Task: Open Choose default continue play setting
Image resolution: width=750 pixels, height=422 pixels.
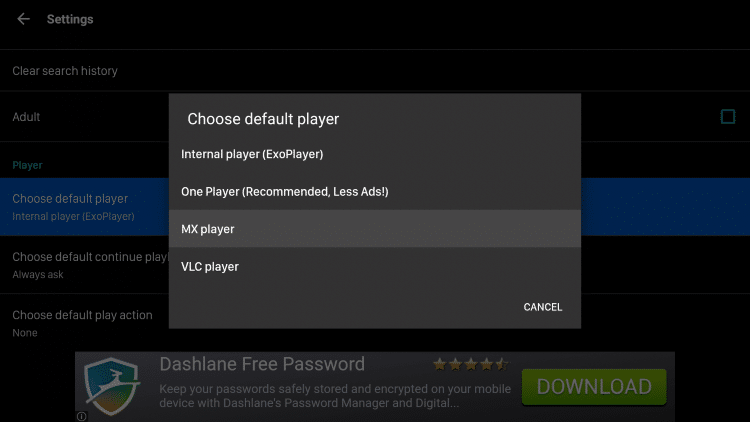Action: tap(84, 265)
